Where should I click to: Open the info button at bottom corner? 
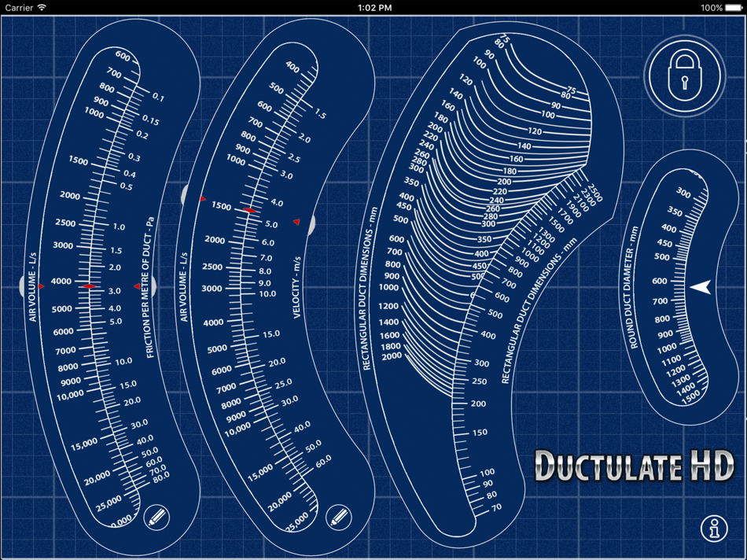coord(714,528)
